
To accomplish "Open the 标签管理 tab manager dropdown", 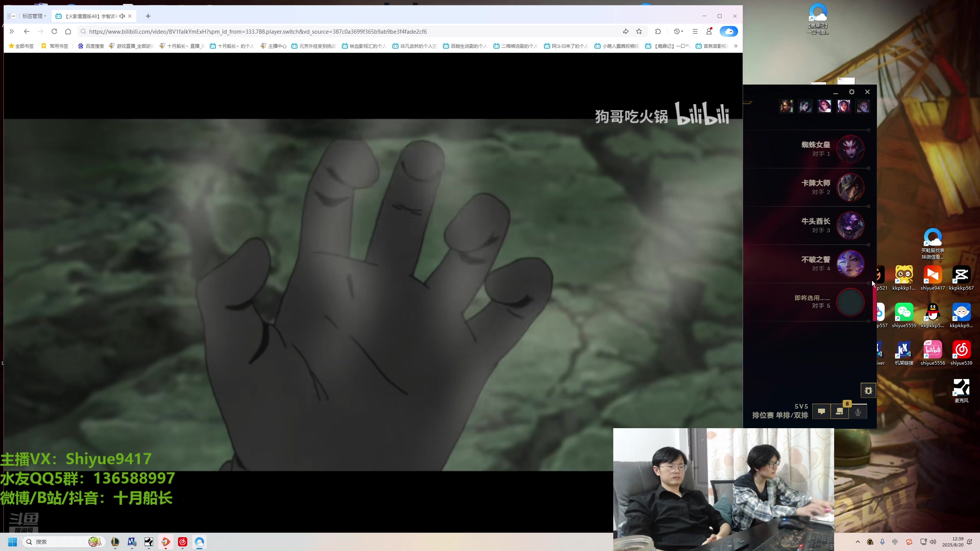I will point(34,16).
